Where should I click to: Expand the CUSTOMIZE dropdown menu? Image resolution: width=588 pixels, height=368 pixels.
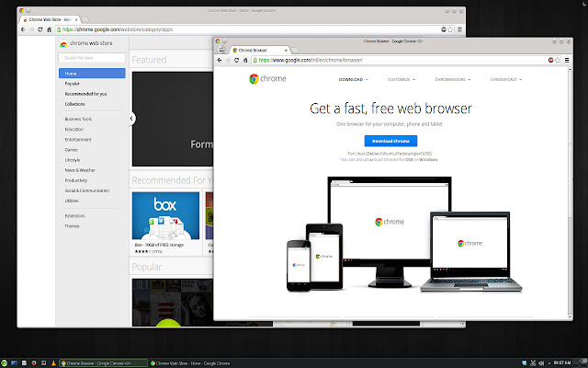coord(401,80)
